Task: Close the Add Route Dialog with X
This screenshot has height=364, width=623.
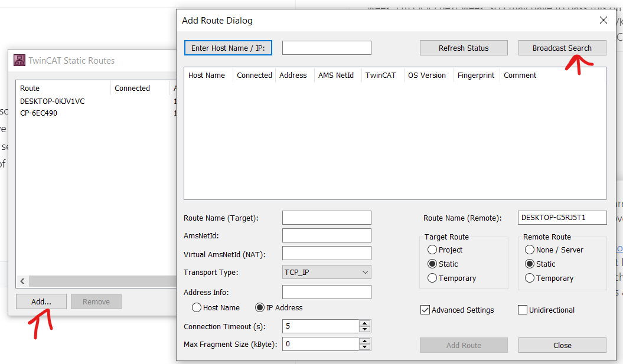Action: [604, 20]
